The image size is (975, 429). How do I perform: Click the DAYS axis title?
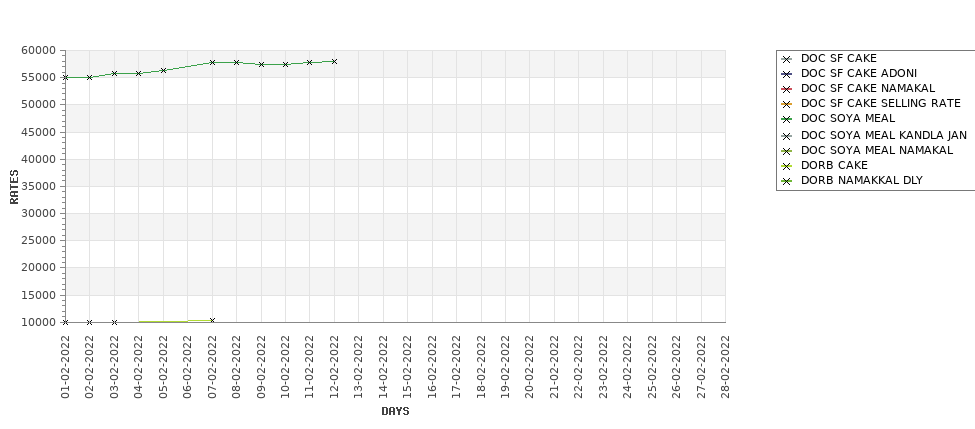pos(395,412)
